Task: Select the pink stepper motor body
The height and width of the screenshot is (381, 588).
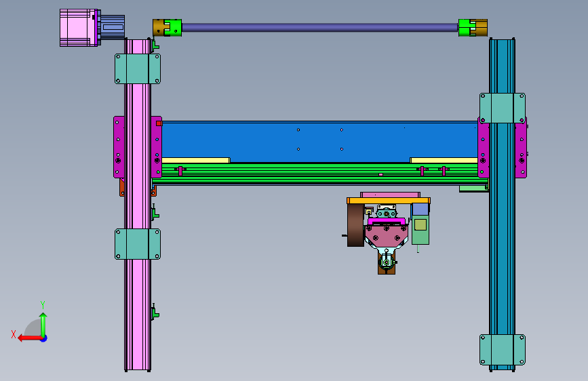Action: [79, 28]
